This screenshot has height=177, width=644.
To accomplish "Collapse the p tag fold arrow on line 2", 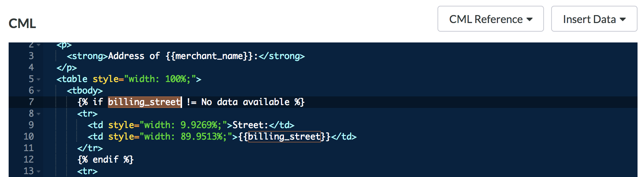I will pyautogui.click(x=38, y=45).
